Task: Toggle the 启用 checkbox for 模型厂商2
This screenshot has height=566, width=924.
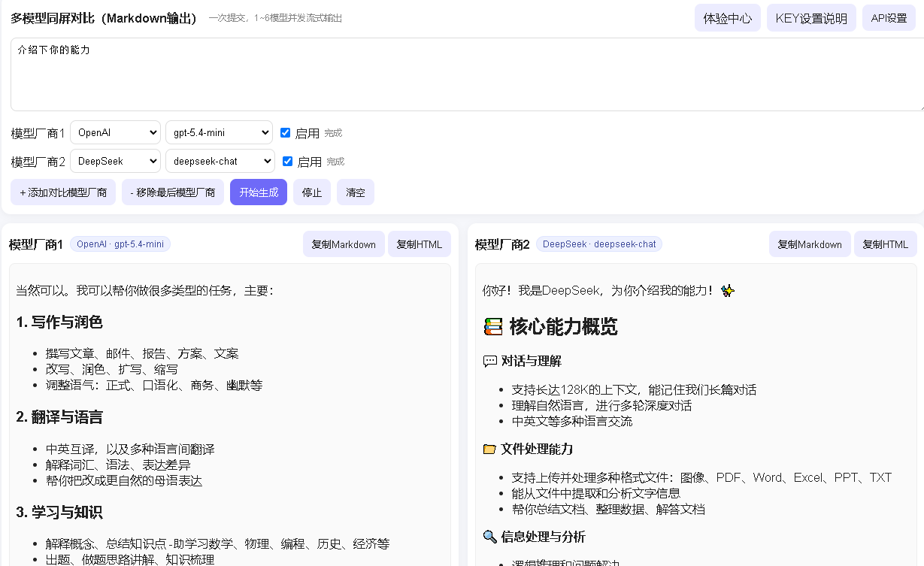Action: (x=287, y=162)
